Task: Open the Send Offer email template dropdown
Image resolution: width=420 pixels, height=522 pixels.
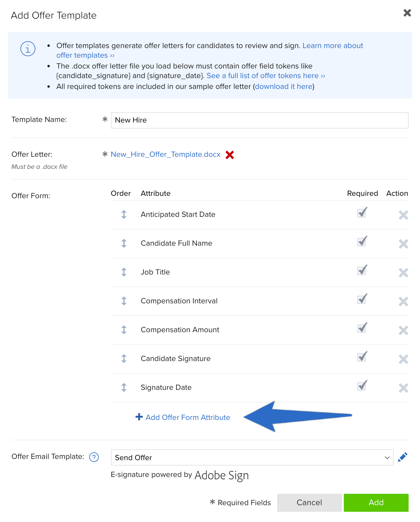Action: (252, 457)
